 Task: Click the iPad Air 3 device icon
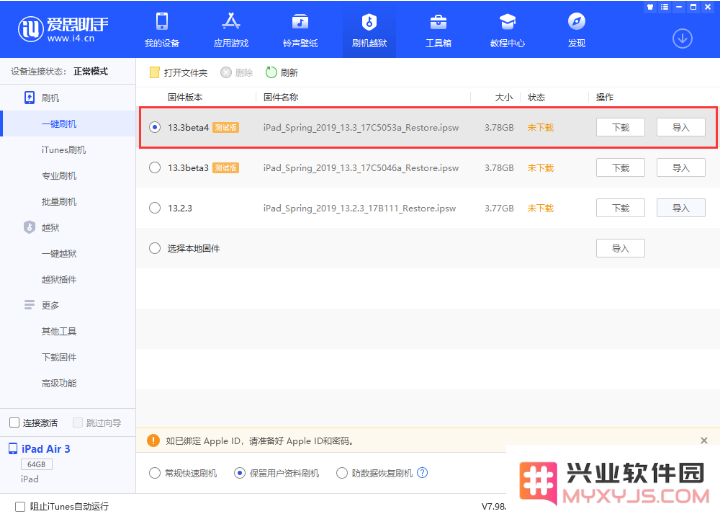pos(13,449)
